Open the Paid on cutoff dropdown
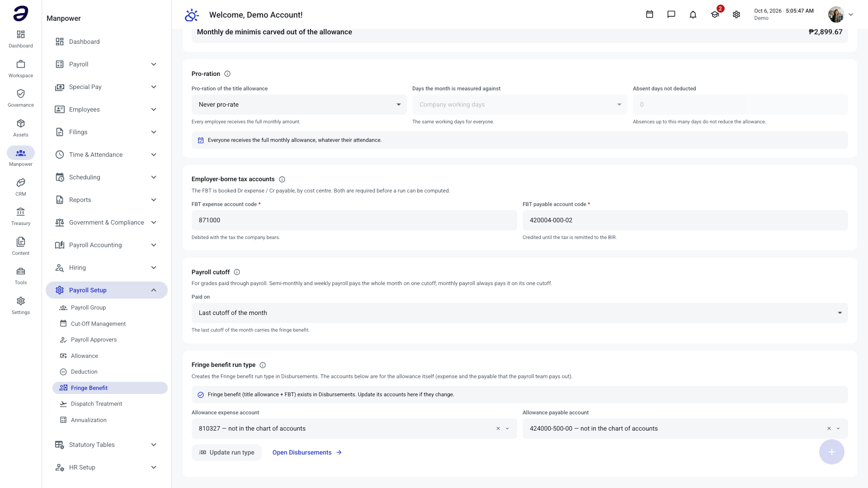 519,313
